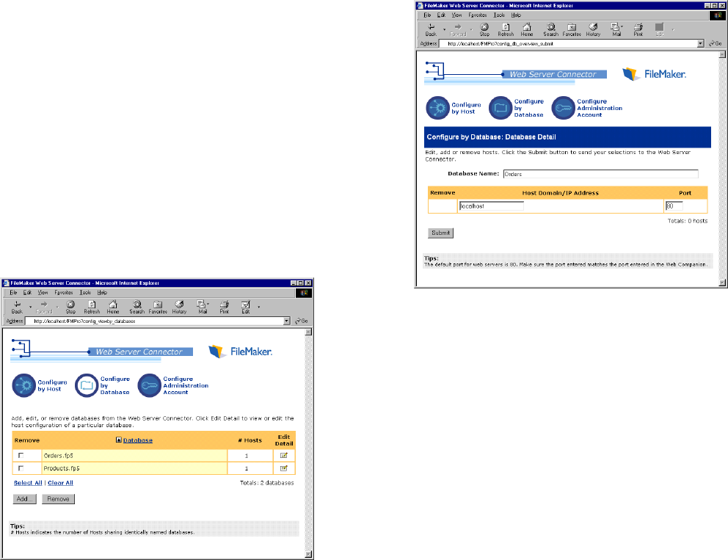Open Tools menu in Database Detail window
This screenshot has height=560, width=728.
(499, 15)
